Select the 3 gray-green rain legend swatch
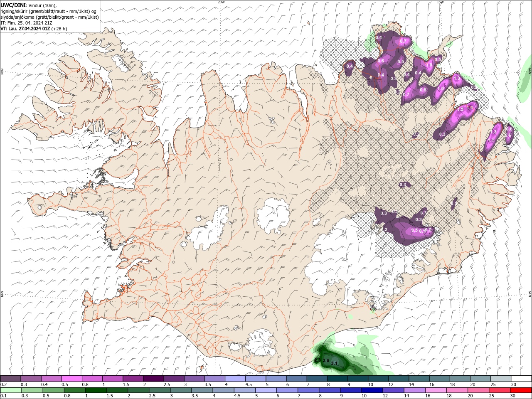The image size is (532, 399). pos(180,390)
